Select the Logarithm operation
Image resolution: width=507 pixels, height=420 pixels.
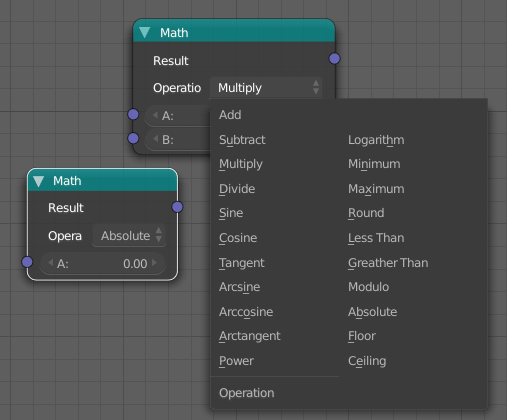(x=376, y=140)
